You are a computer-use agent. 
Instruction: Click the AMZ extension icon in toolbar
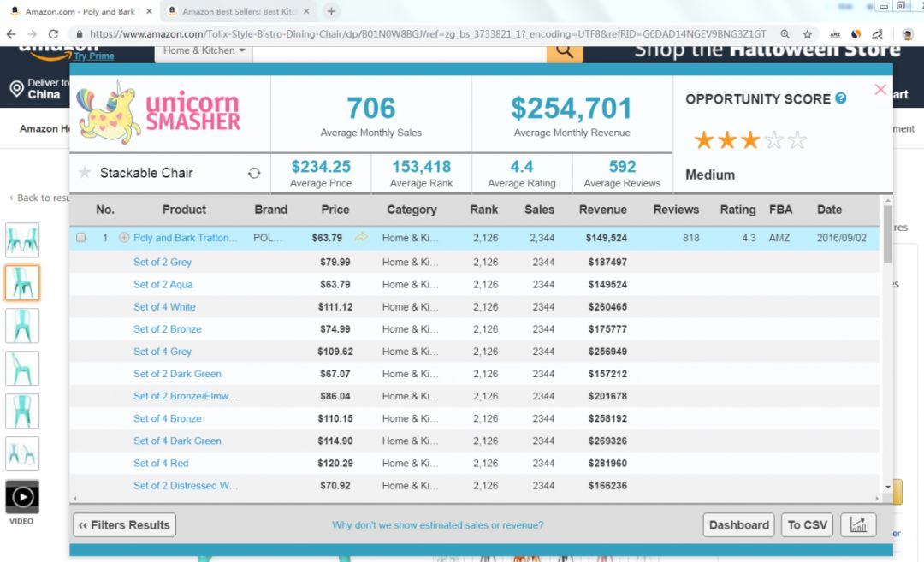point(835,34)
